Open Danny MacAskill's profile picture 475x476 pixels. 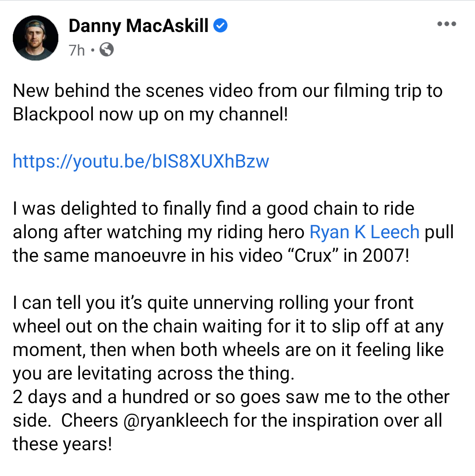pos(36,38)
